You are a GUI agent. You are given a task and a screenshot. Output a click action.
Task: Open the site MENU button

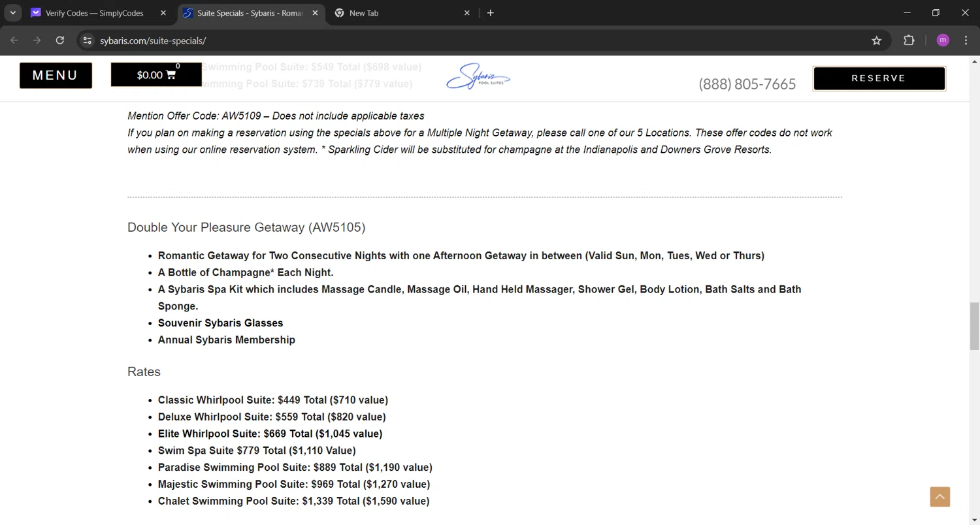tap(56, 75)
